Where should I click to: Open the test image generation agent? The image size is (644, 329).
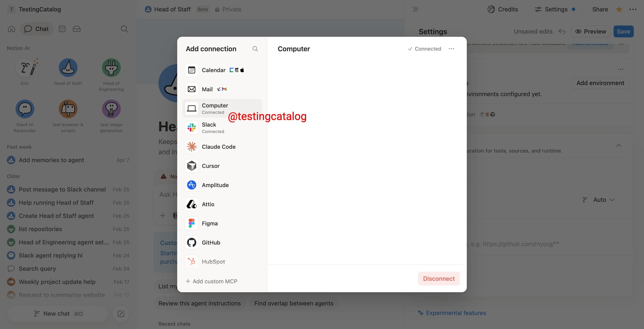[111, 116]
